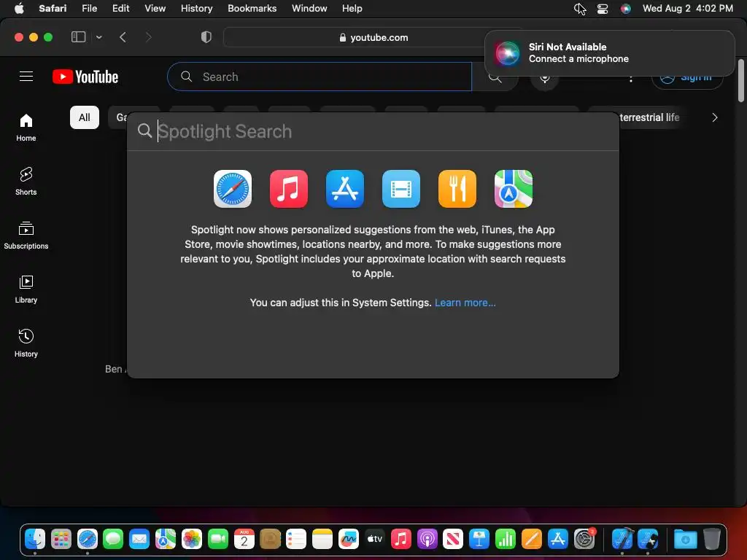
Task: Open Apple TV from the Dock
Action: pyautogui.click(x=374, y=539)
